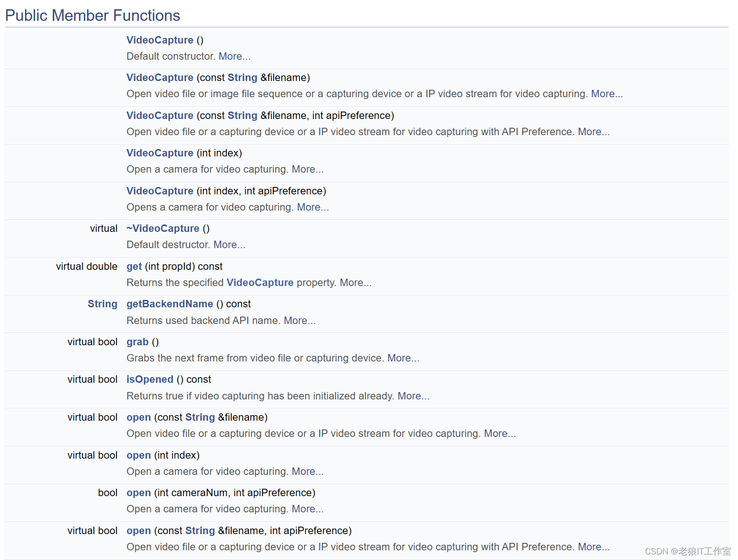Click String type in open(const String &filename)
738x560 pixels.
(x=200, y=417)
